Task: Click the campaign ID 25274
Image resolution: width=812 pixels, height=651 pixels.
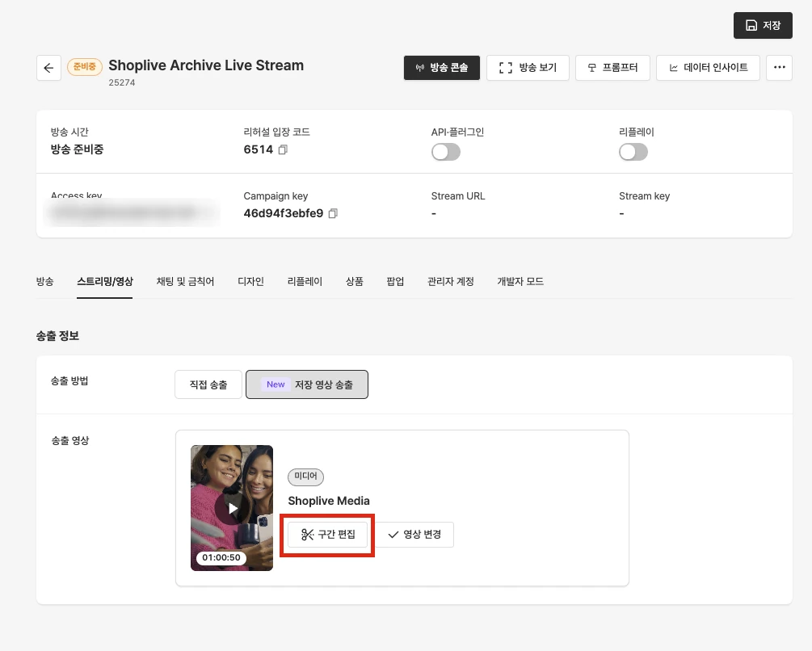Action: pyautogui.click(x=122, y=82)
